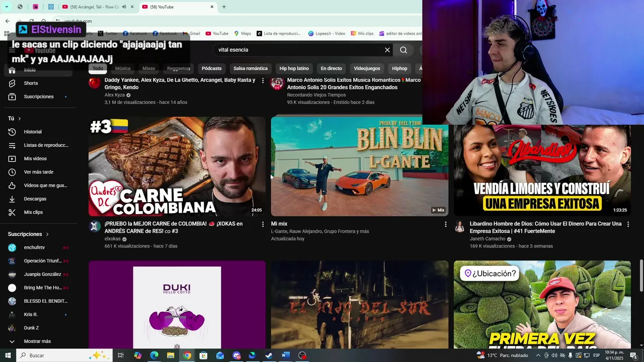Select the En directo filter chip
The width and height of the screenshot is (644, 362).
[x=331, y=68]
